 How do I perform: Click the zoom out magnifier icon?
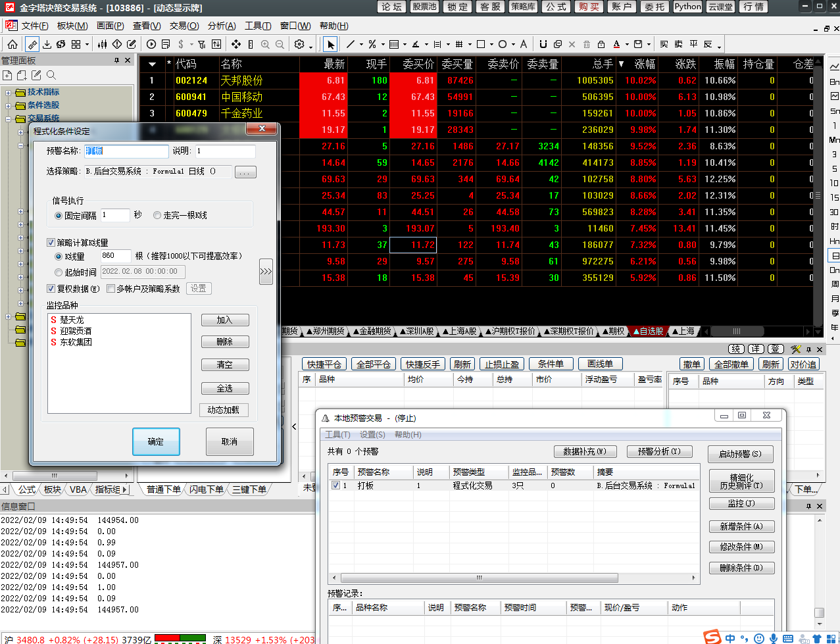280,44
